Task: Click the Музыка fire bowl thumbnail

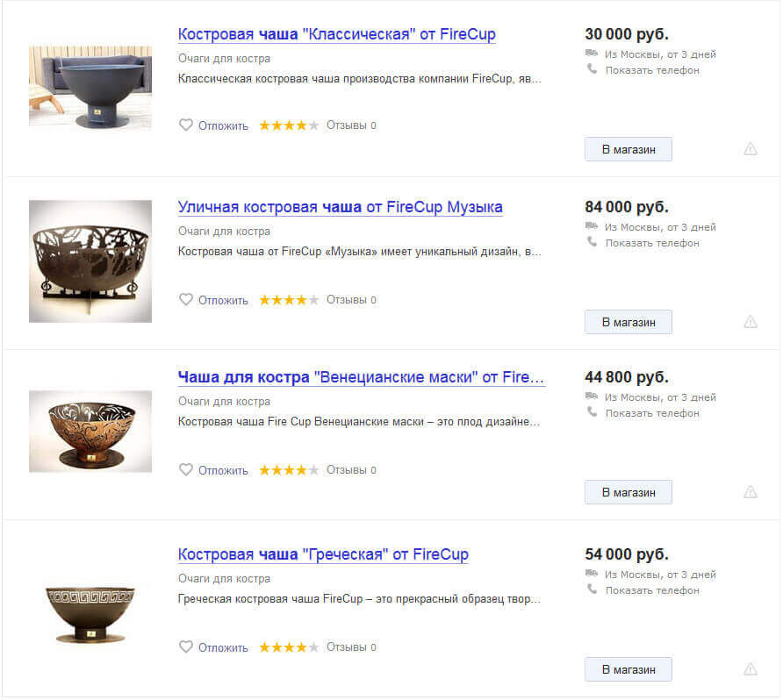Action: pos(90,261)
